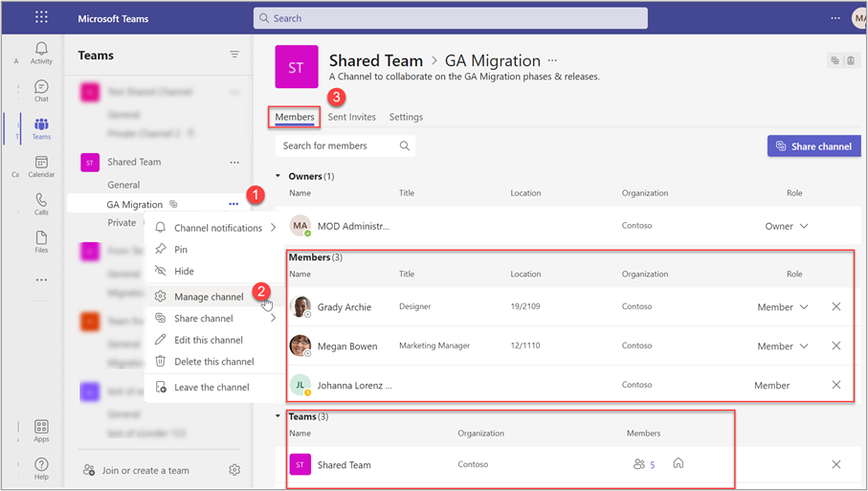
Task: Open the Calls icon in sidebar
Action: tap(41, 204)
